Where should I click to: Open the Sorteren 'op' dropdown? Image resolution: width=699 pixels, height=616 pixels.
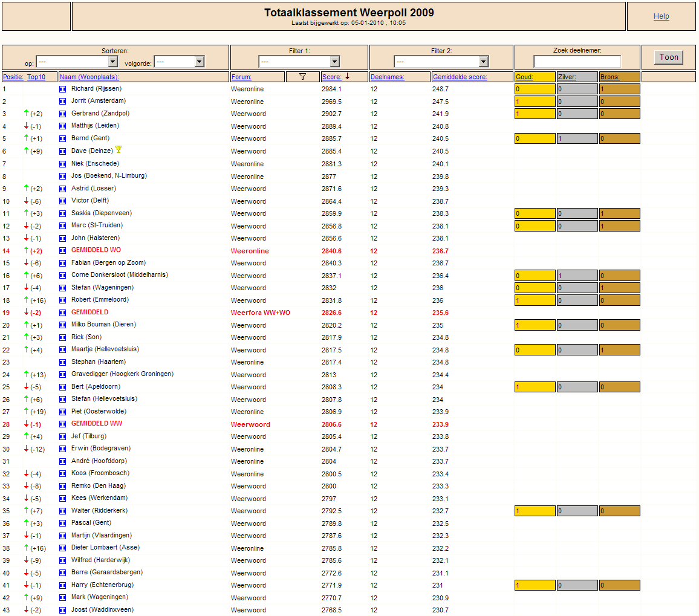[x=77, y=62]
